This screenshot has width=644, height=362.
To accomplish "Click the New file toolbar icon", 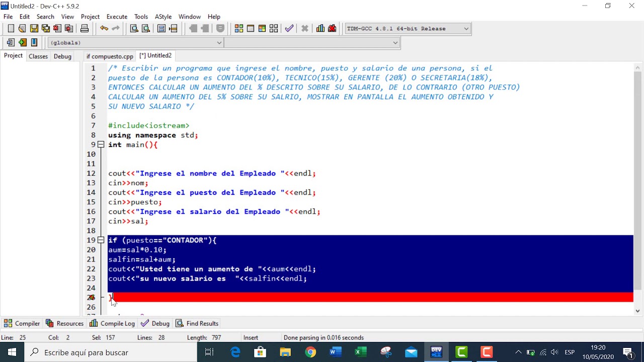I will [x=11, y=29].
